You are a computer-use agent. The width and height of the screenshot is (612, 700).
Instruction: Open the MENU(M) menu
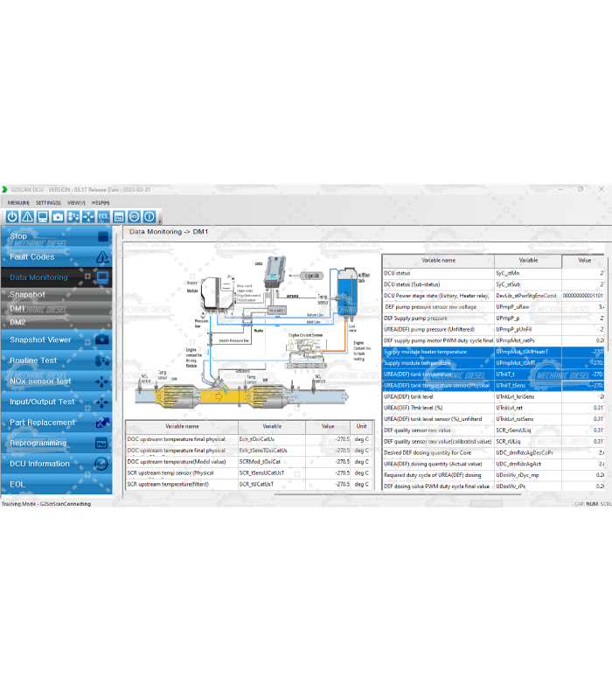pyautogui.click(x=18, y=202)
